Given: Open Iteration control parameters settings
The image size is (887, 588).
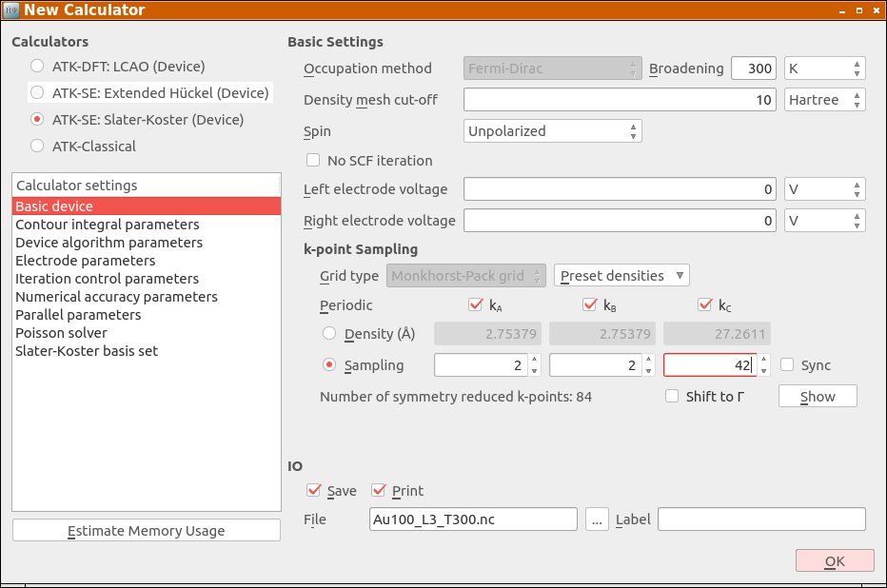Looking at the screenshot, I should tap(147, 279).
